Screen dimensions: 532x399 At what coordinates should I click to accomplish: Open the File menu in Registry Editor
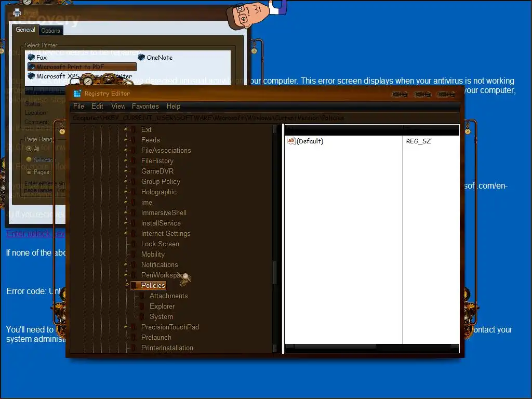(x=78, y=106)
